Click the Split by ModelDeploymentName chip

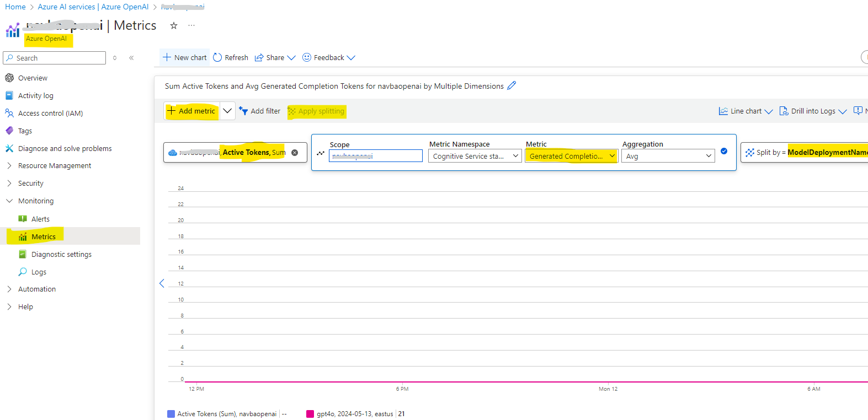[806, 152]
